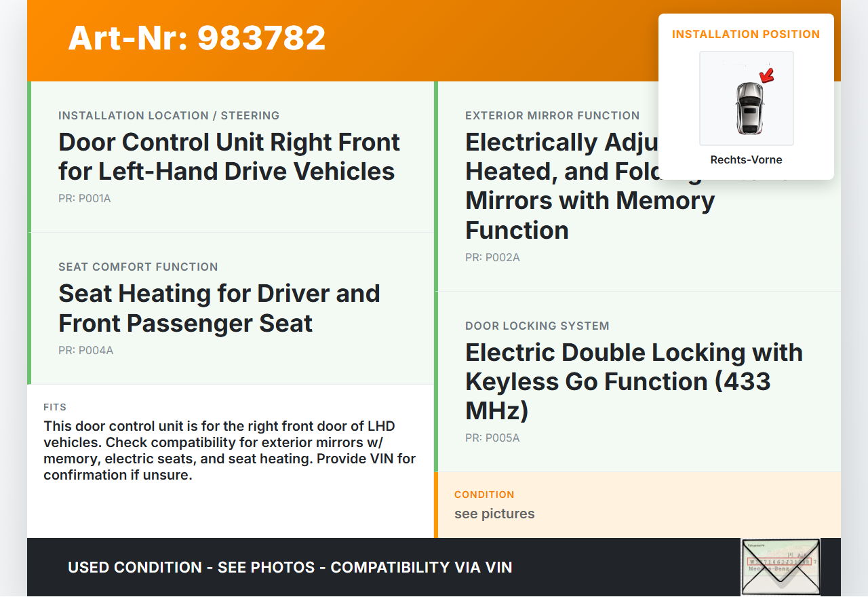Open the crossed-out VIN document thumbnail
The image size is (868, 597).
pos(780,566)
